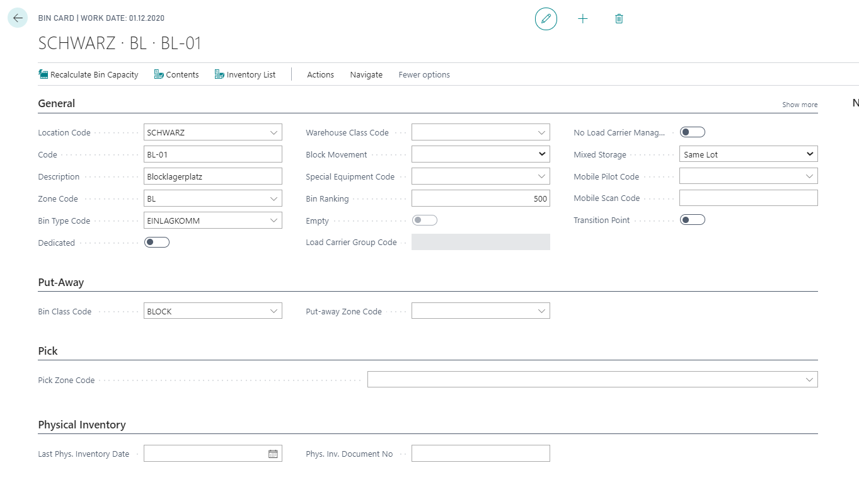Toggle the Empty switch

(x=424, y=220)
